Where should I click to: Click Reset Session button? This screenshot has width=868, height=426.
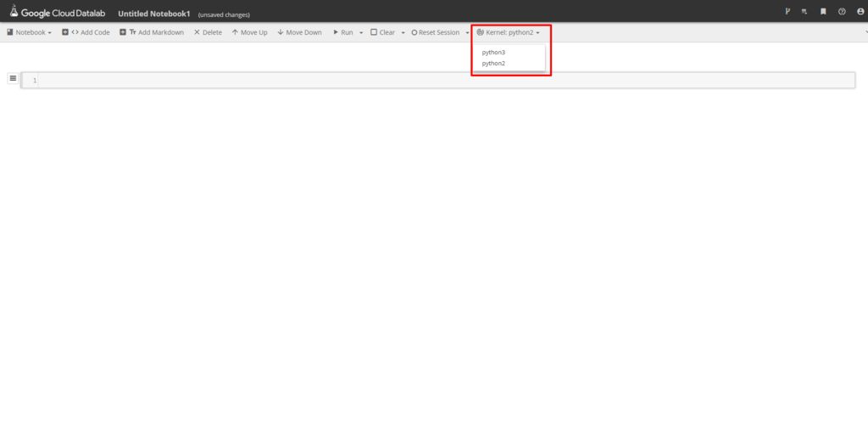[435, 33]
